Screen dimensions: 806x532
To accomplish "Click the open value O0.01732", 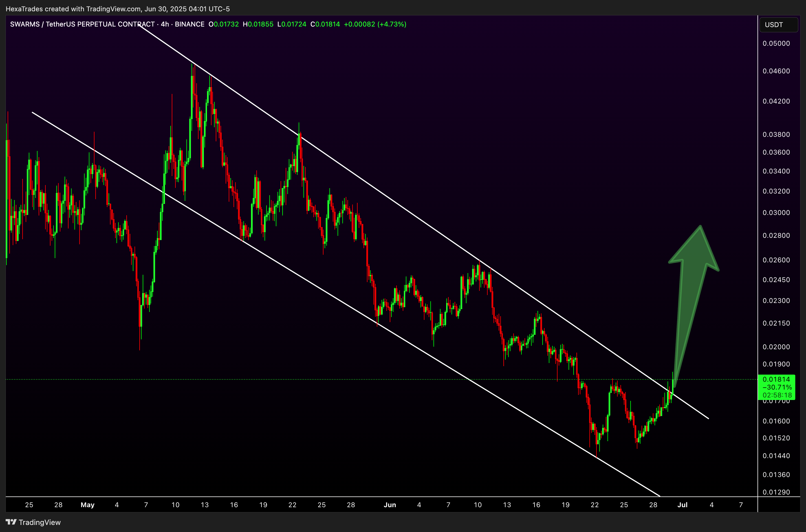I will 224,24.
